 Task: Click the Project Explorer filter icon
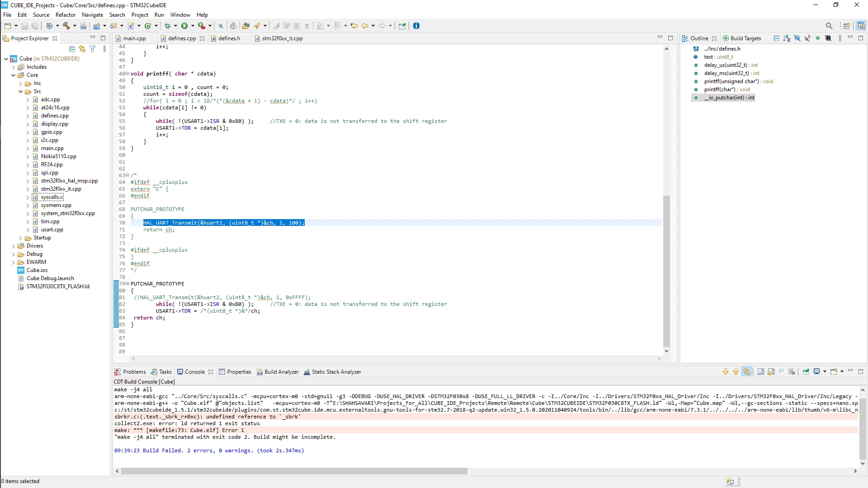click(93, 49)
